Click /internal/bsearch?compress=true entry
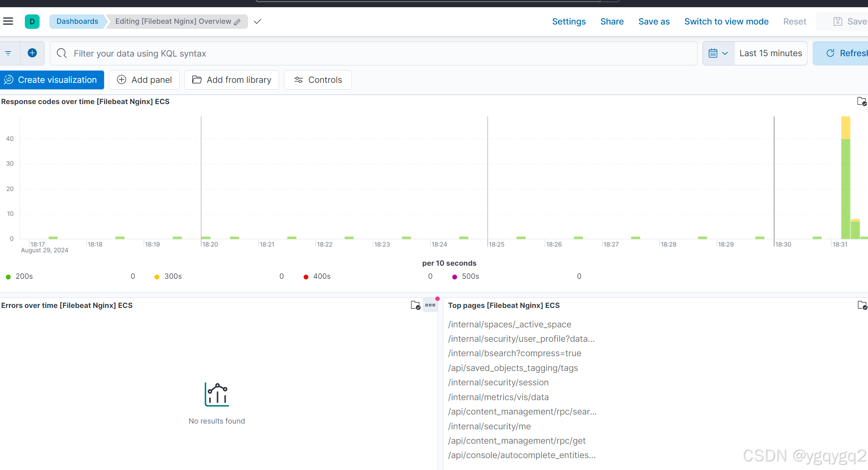The image size is (868, 470). click(514, 353)
